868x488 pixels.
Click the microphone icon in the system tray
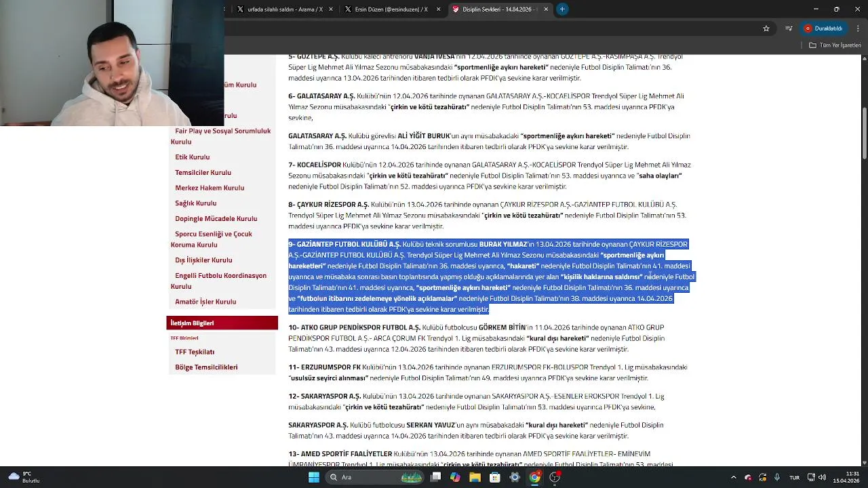[777, 477]
